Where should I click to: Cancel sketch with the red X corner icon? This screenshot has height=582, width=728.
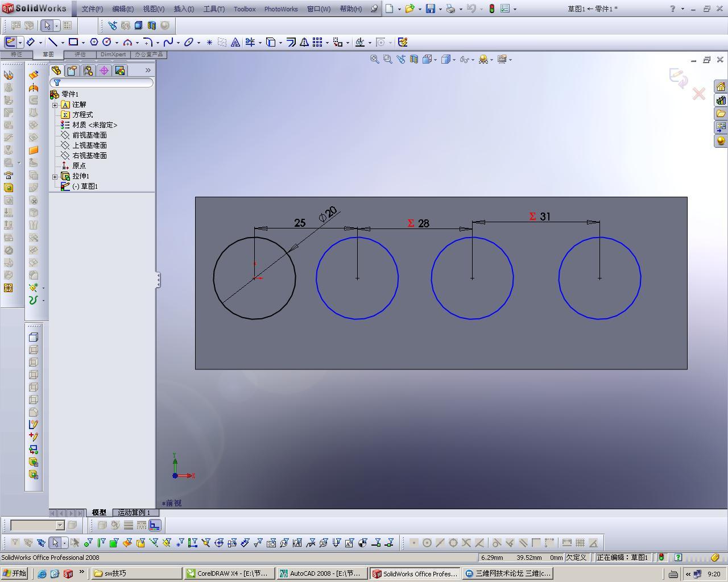699,93
